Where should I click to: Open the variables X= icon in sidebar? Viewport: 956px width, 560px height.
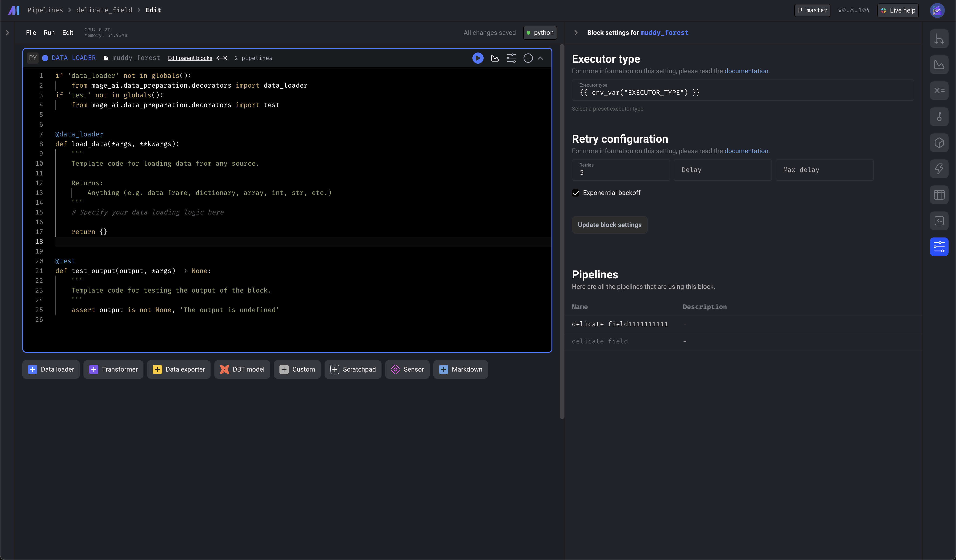click(x=939, y=91)
